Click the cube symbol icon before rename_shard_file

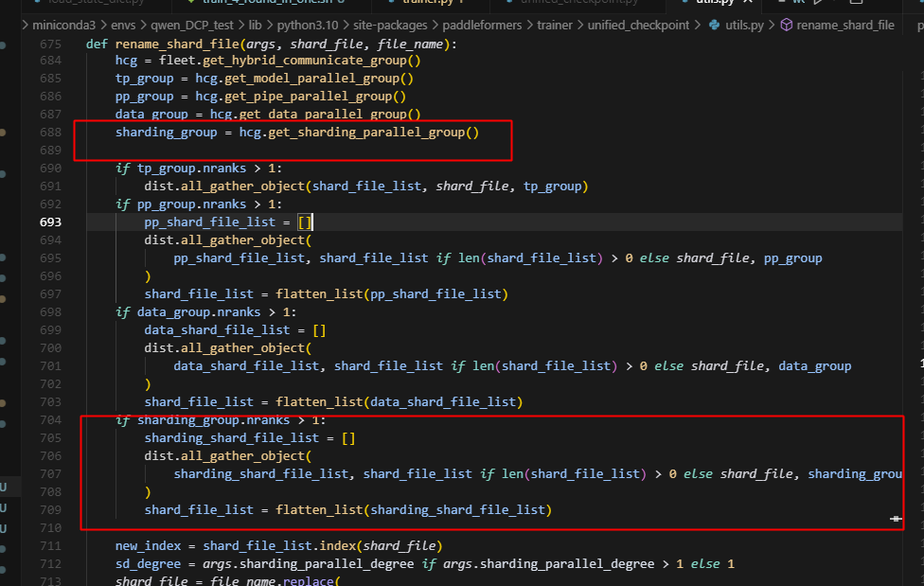coord(786,26)
